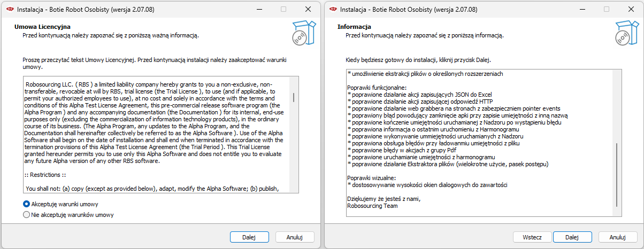Click app icon in left window title bar

click(x=10, y=9)
